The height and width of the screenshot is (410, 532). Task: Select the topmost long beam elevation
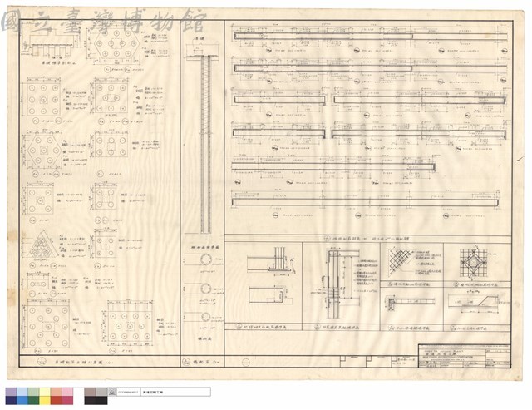click(371, 36)
